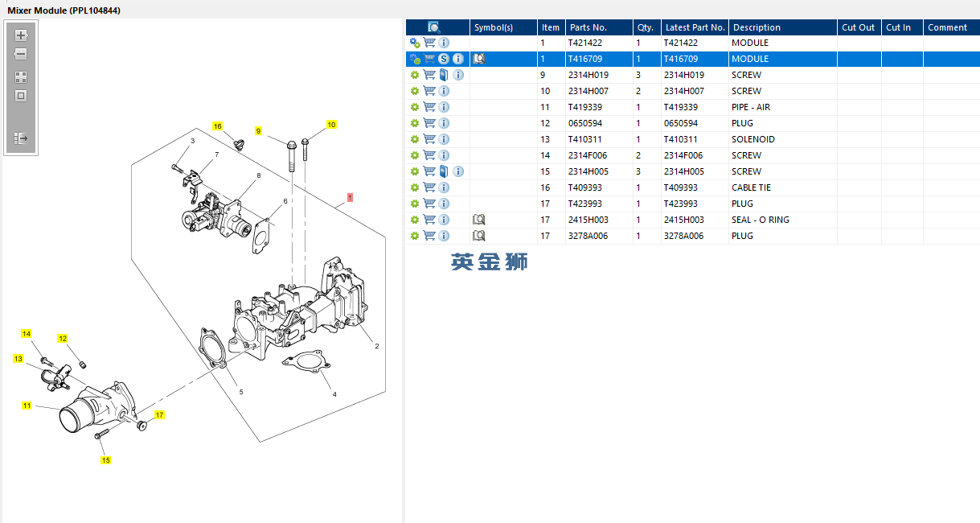Viewport: 980px width, 523px height.
Task: Sort by Description column header
Action: pos(783,27)
